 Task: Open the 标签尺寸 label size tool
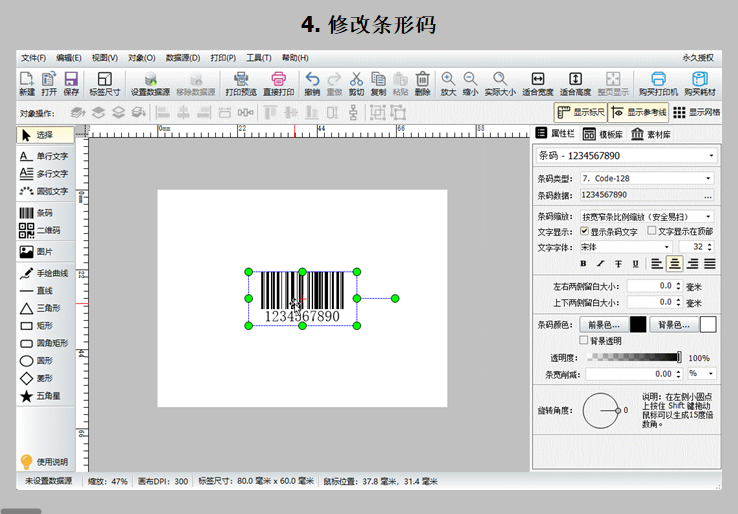coord(104,84)
